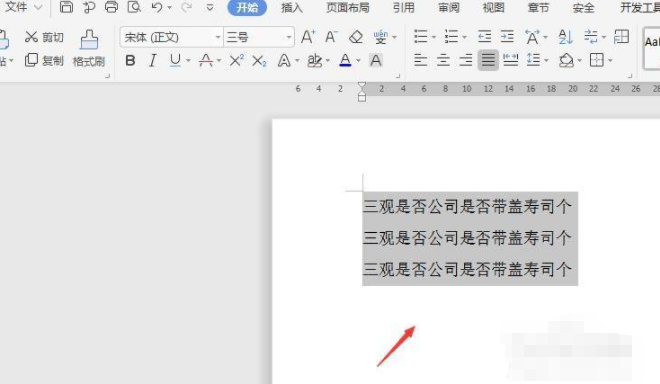
Task: Open Print Preview from quick access toolbar
Action: pyautogui.click(x=134, y=7)
